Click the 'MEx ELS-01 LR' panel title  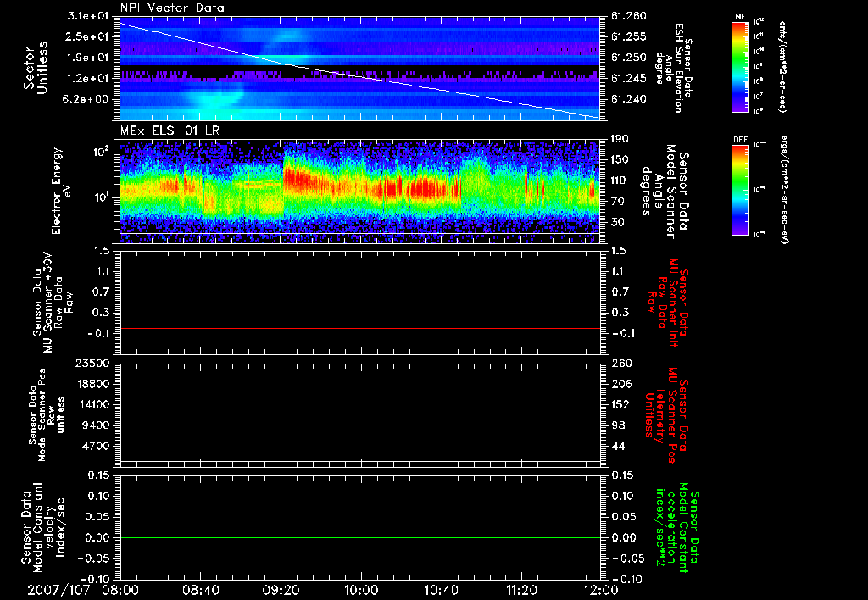click(x=170, y=131)
